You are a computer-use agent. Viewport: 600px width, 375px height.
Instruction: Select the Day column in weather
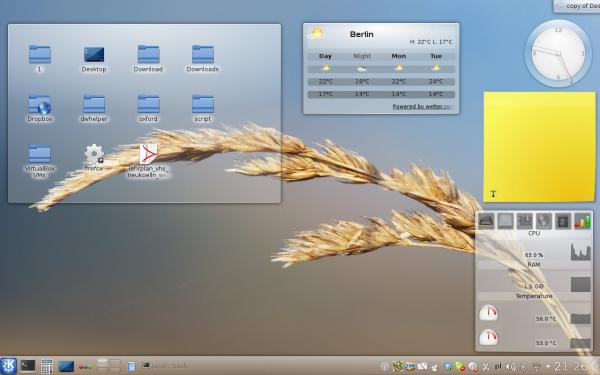[x=325, y=56]
